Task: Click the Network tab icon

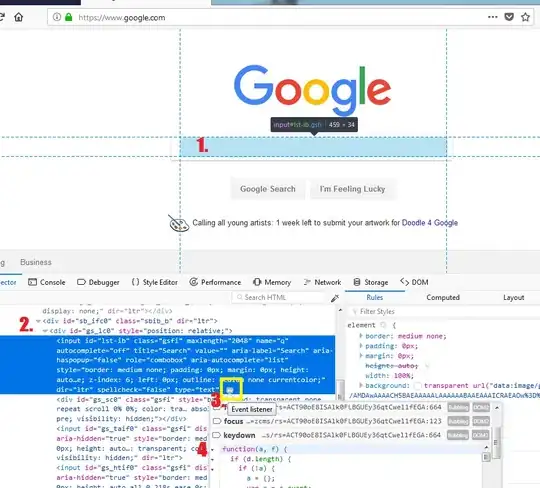Action: pos(307,282)
